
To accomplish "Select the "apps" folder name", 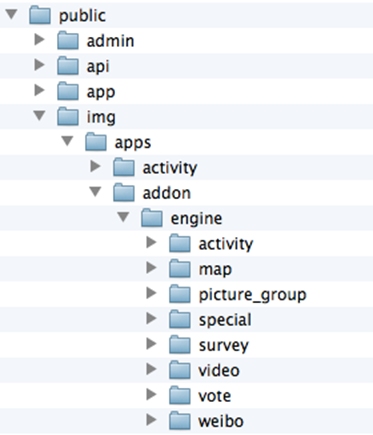I will point(133,144).
